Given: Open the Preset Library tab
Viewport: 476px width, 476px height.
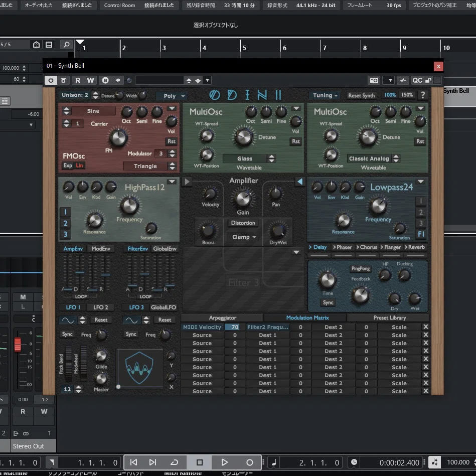Looking at the screenshot, I should (390, 318).
